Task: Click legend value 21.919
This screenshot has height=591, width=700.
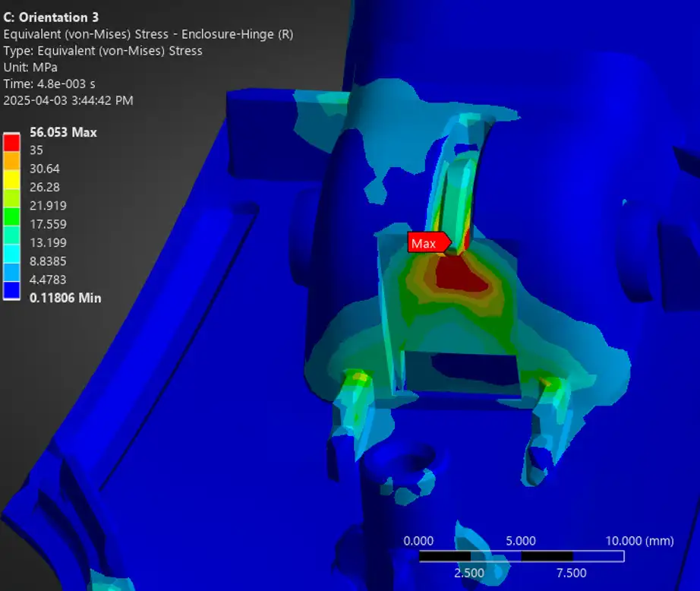Action: [48, 206]
